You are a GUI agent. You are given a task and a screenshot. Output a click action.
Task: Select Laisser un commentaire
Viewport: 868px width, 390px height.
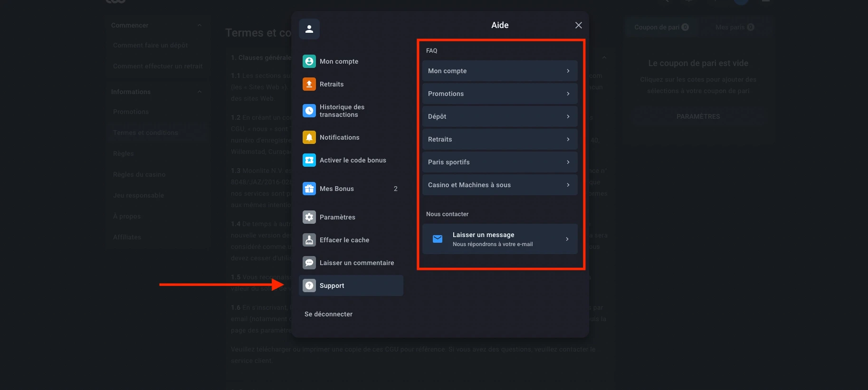point(351,263)
